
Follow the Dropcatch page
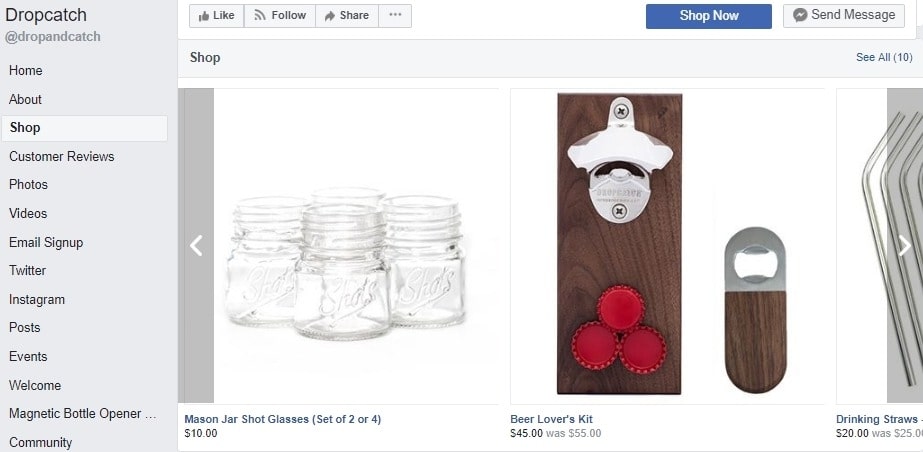click(280, 16)
